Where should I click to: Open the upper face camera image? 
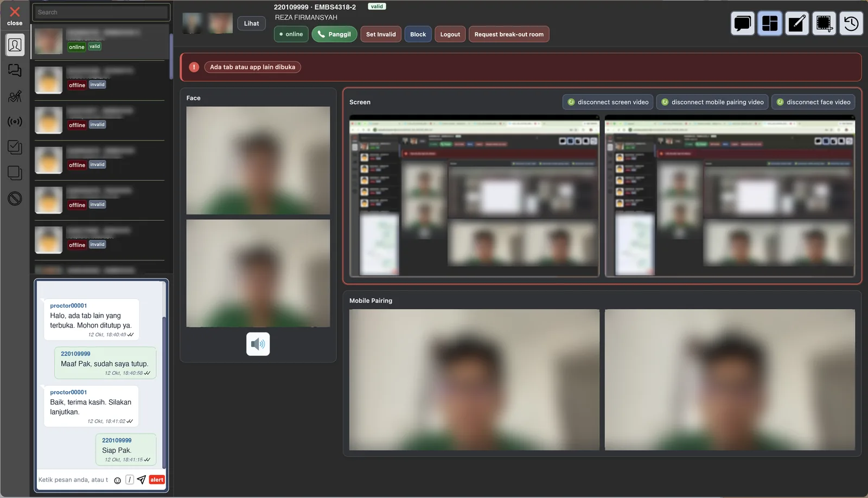(x=258, y=160)
